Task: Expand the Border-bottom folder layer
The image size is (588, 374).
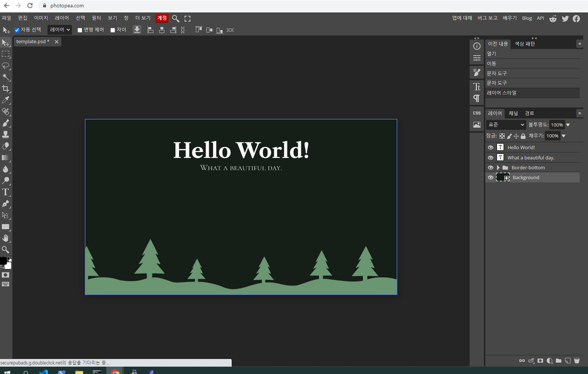Action: (498, 168)
